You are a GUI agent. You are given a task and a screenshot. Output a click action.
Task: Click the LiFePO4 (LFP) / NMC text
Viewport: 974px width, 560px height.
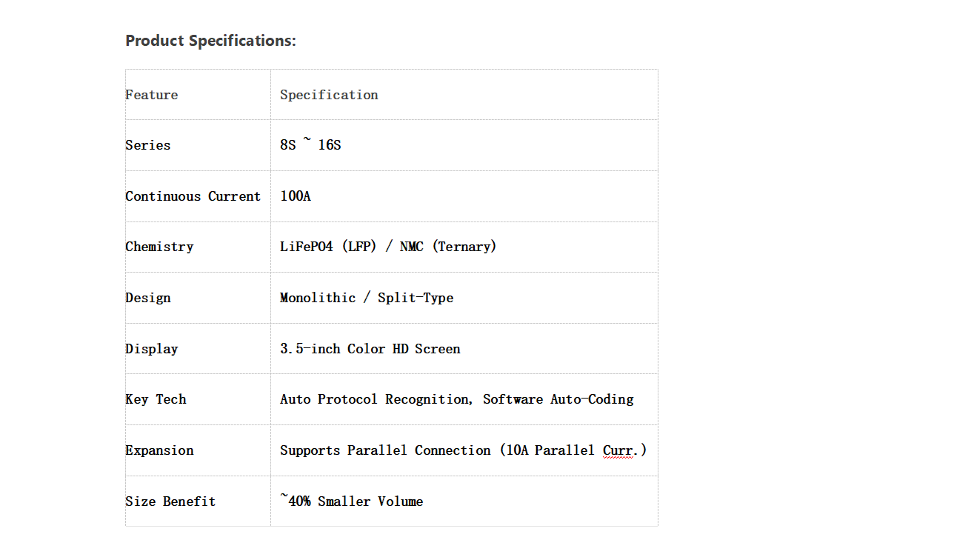[352, 247]
